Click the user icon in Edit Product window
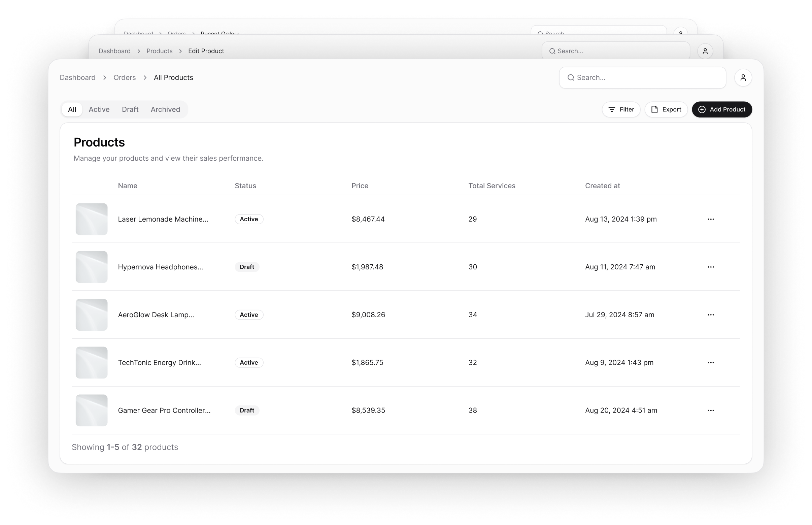The image size is (812, 525). 705,51
